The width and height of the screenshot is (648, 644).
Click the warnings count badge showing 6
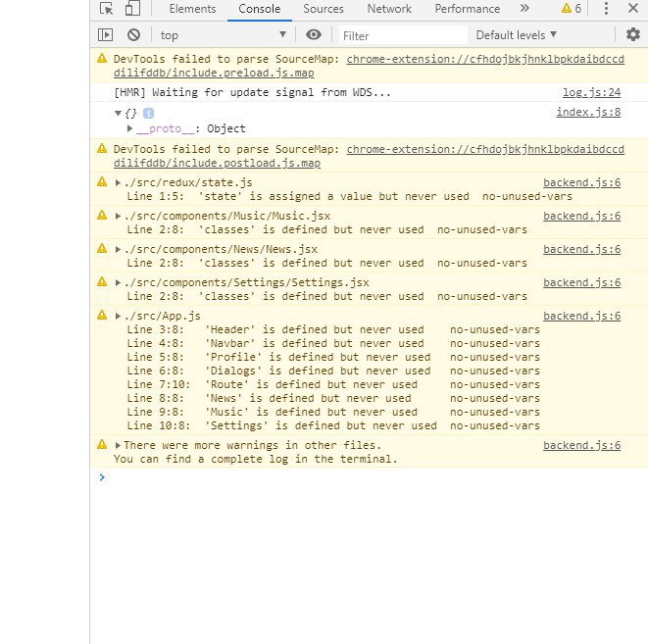pos(572,8)
